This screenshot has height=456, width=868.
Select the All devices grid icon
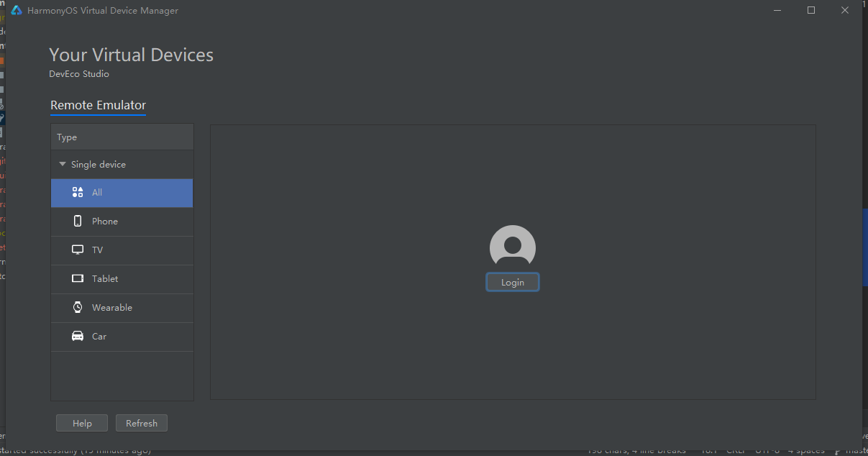click(78, 193)
